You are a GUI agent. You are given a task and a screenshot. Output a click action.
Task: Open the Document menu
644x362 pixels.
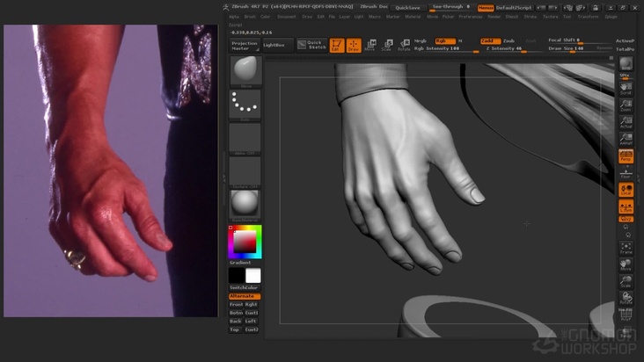287,17
